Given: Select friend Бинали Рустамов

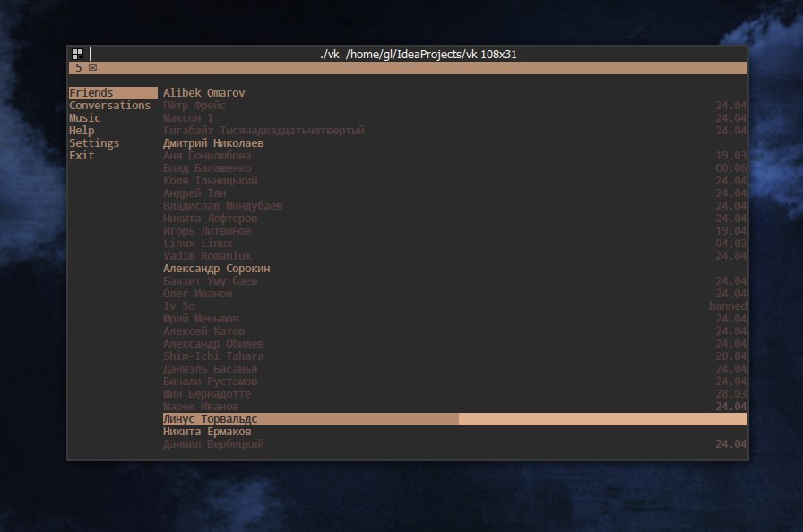Looking at the screenshot, I should [x=210, y=382].
